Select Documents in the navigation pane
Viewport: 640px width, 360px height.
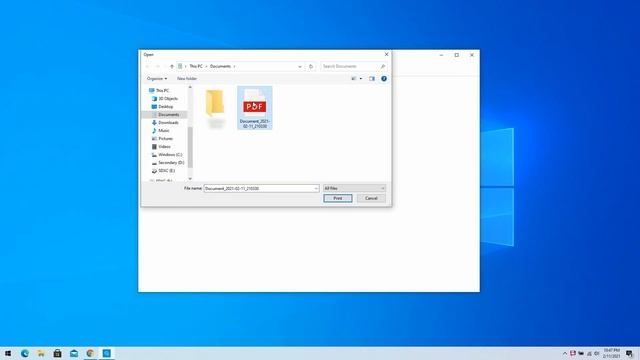[x=168, y=115]
